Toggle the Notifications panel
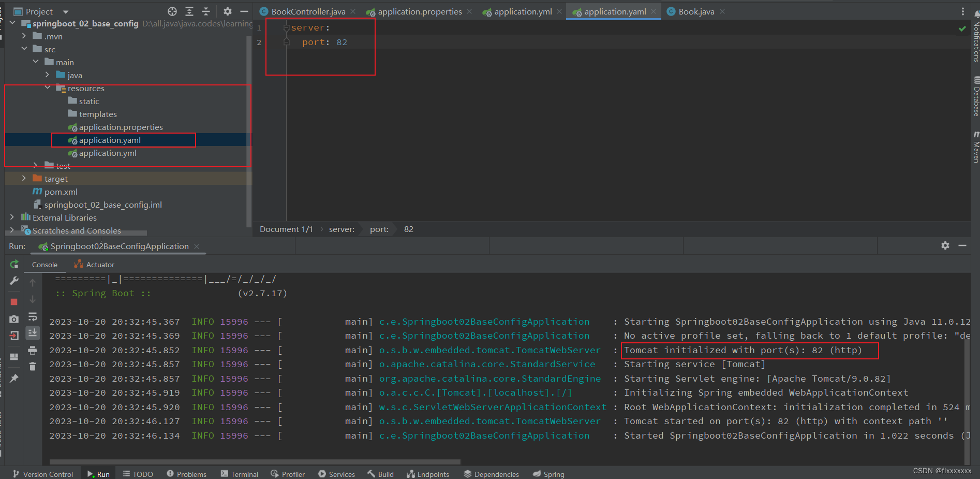 pyautogui.click(x=976, y=41)
